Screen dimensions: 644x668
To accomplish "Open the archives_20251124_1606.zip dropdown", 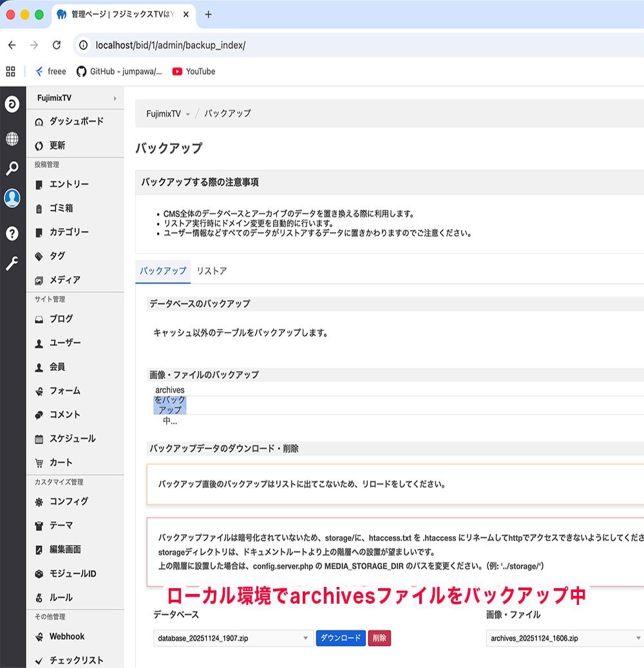I will [564, 638].
